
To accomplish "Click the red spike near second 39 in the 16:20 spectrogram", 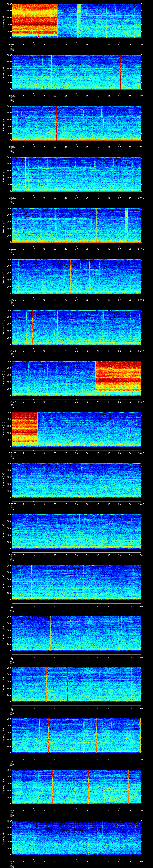I will (x=97, y=225).
